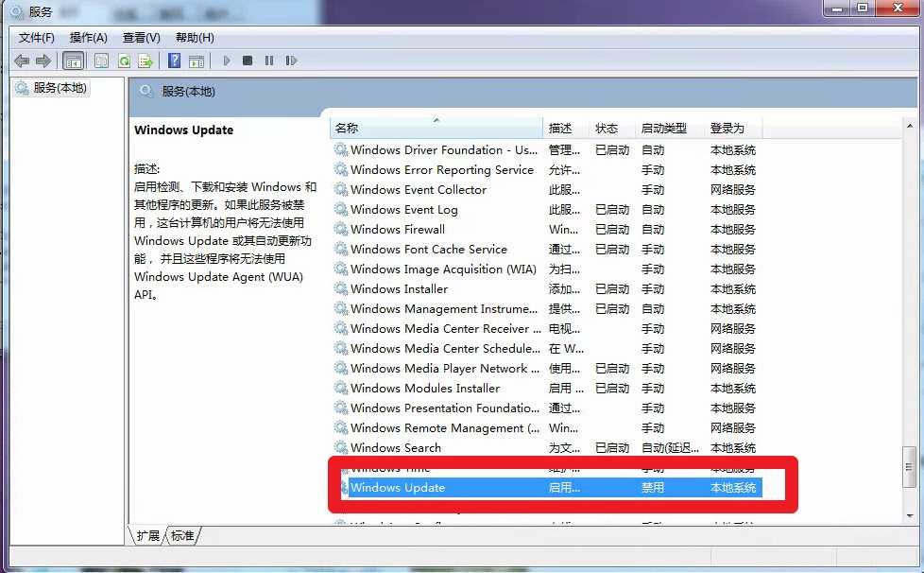
Task: Open the 操作(A) menu
Action: (88, 37)
